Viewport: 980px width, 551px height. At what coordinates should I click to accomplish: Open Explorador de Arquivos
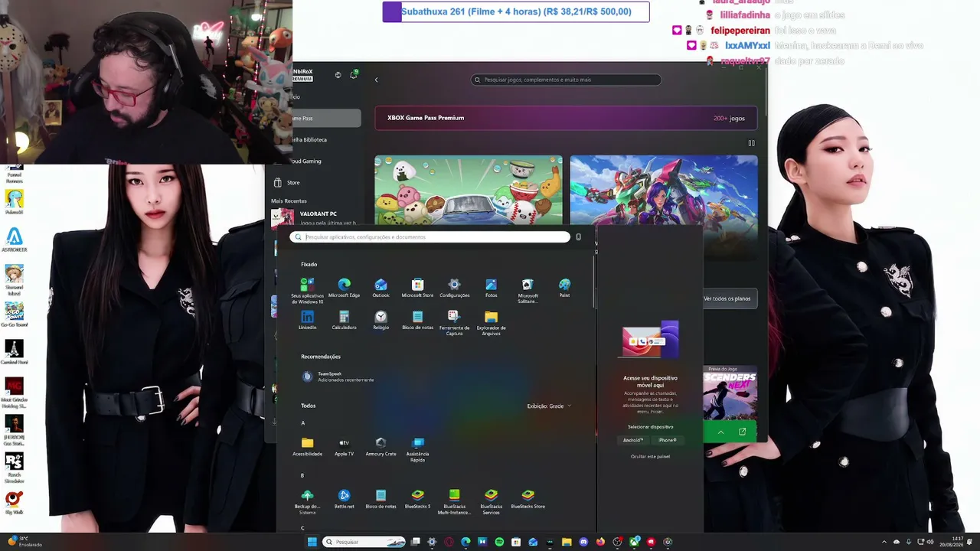coord(491,323)
